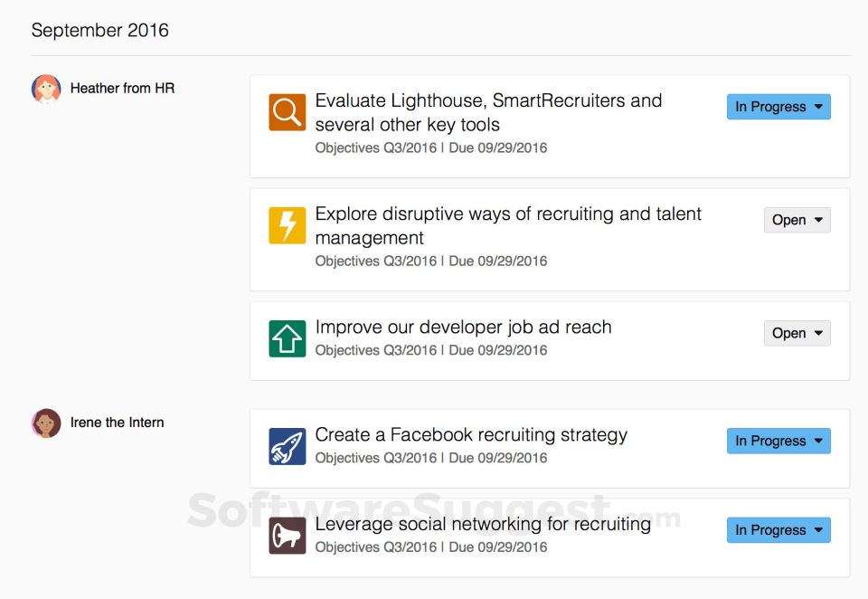Image resolution: width=868 pixels, height=599 pixels.
Task: Expand In Progress menu for Facebook recruiting strategy
Action: [x=778, y=441]
